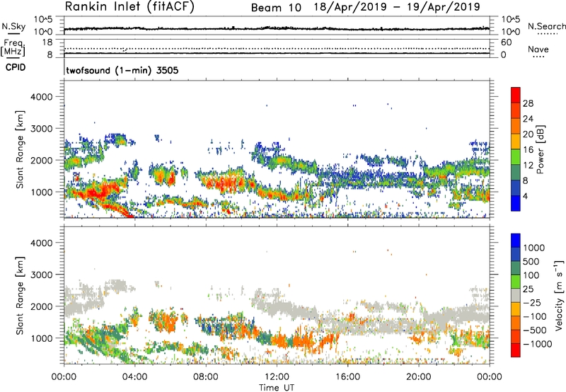This screenshot has width=566, height=392.
Task: Click the velocity panel 'Slant Range [km]' label
Action: (20, 296)
